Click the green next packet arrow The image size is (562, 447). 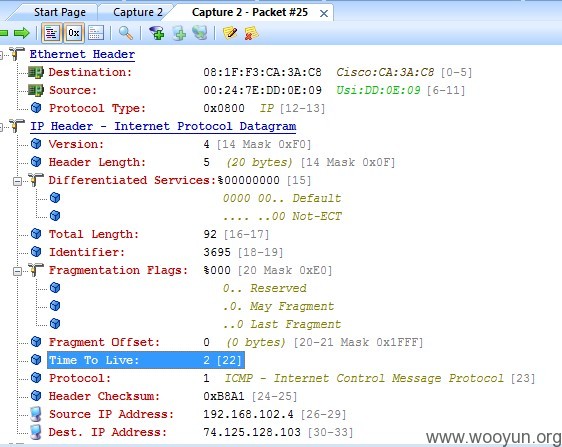(22, 33)
